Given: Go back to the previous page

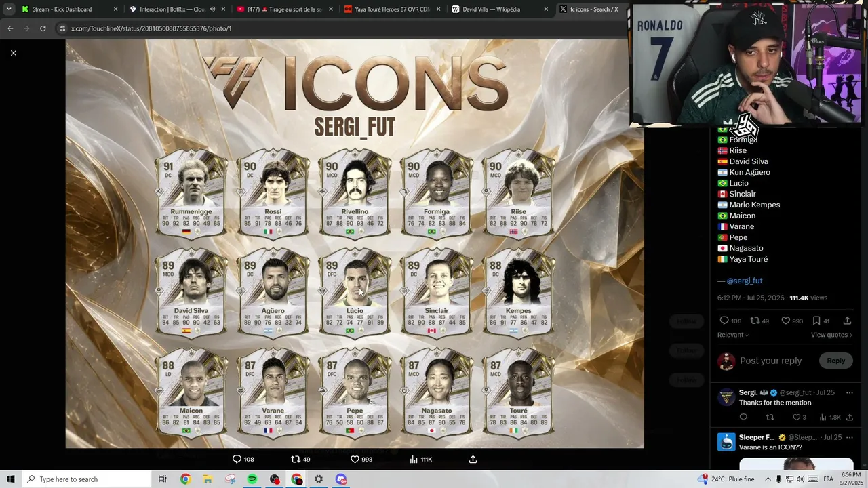Looking at the screenshot, I should pyautogui.click(x=10, y=28).
